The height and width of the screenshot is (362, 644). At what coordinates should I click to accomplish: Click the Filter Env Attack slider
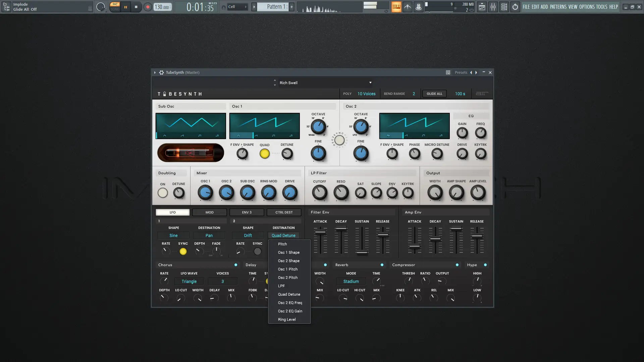pyautogui.click(x=320, y=232)
